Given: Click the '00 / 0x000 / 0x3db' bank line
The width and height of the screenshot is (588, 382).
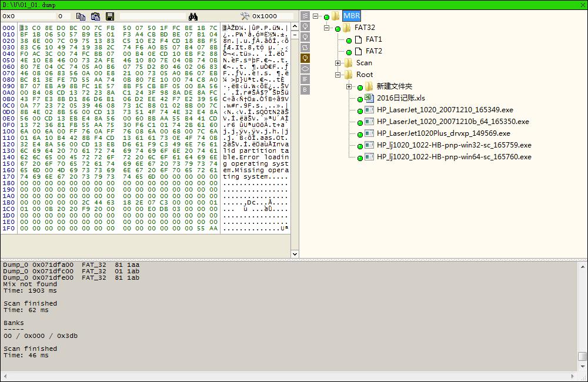Looking at the screenshot, I should coord(41,336).
